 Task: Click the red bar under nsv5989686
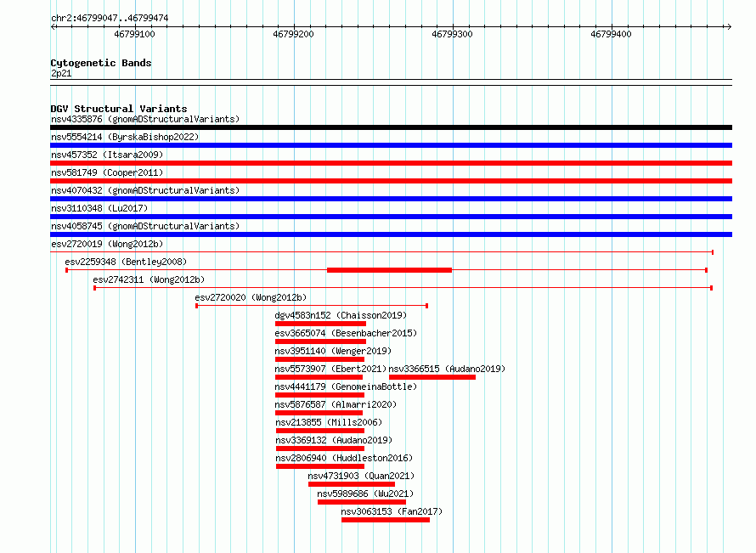362,502
